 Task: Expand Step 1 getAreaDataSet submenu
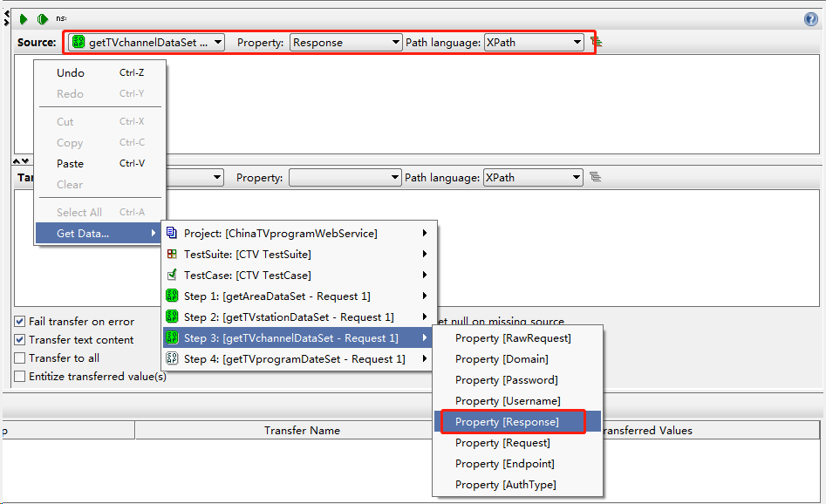pos(424,296)
